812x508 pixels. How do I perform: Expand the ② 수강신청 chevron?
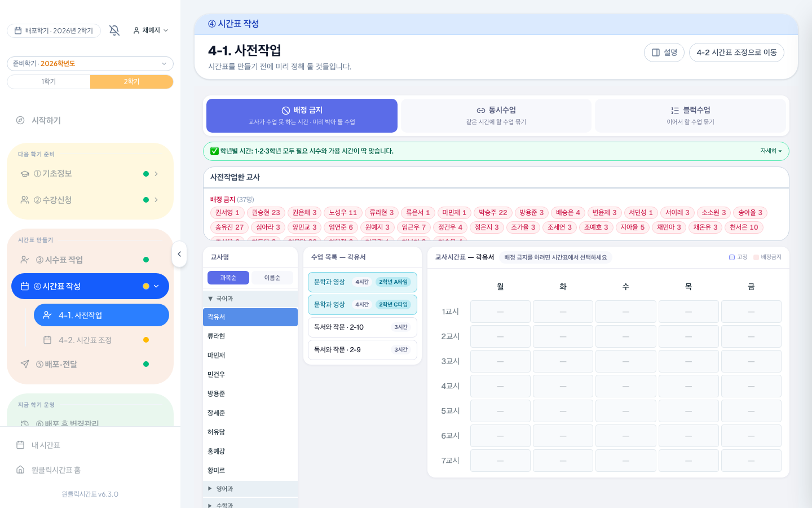pyautogui.click(x=156, y=200)
